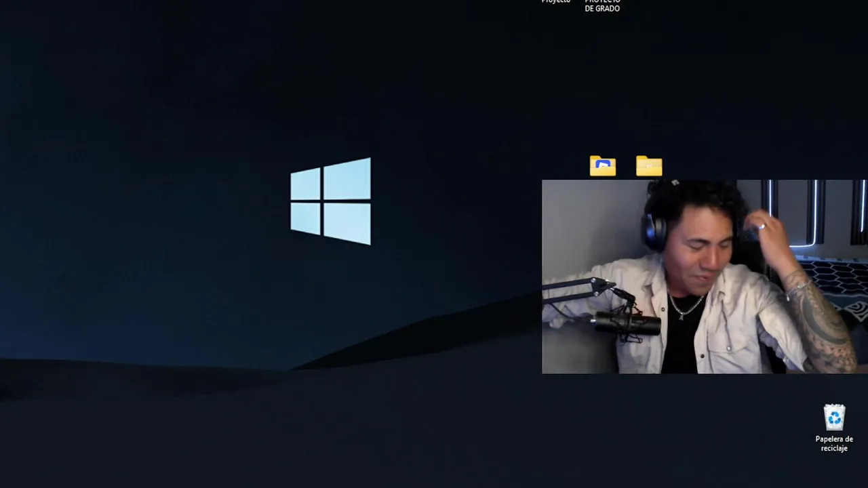Click the 'Papelera de reciclaje' label text

pyautogui.click(x=834, y=443)
